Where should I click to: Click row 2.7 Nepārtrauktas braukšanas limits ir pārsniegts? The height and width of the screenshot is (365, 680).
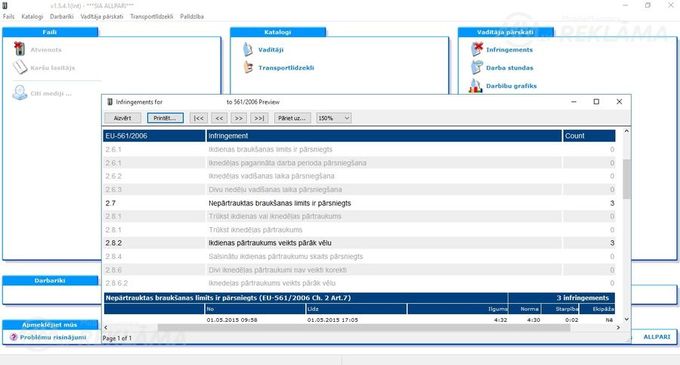pyautogui.click(x=359, y=203)
